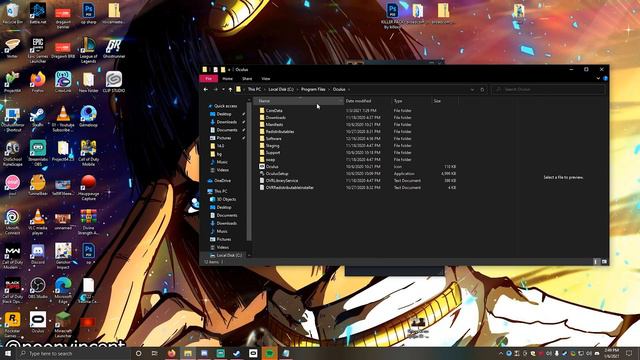This screenshot has width=640, height=360.
Task: Sort files by Name column
Action: point(299,101)
